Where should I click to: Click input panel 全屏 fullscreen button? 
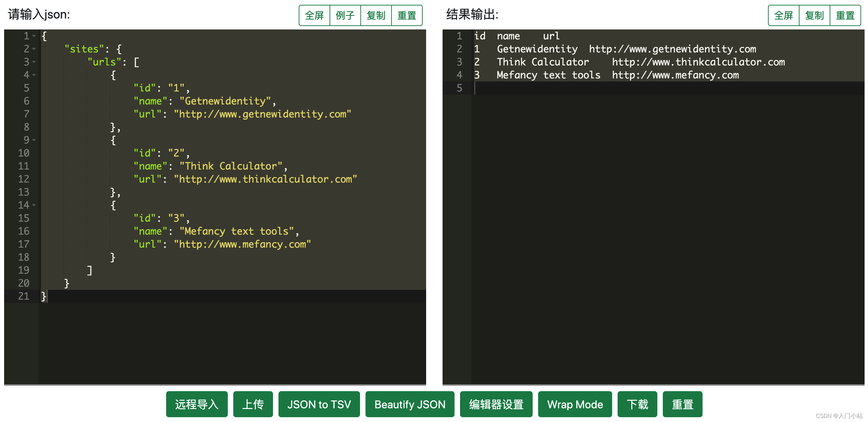tap(314, 15)
